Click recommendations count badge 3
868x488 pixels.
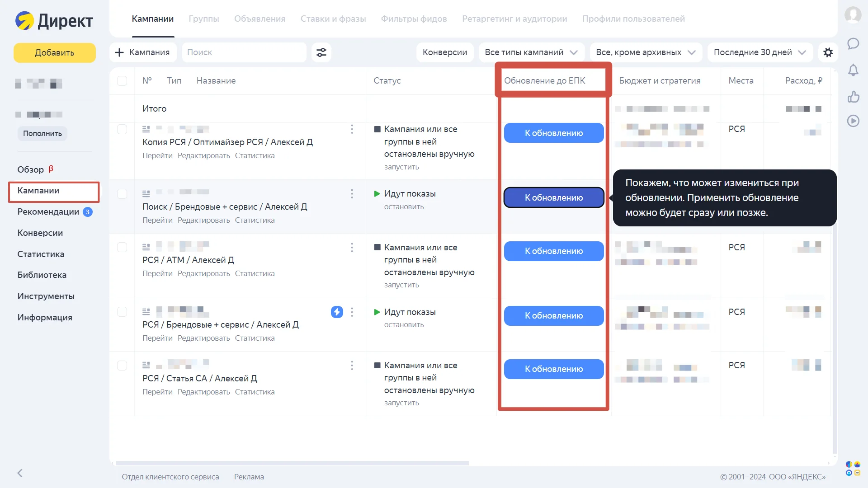(88, 212)
